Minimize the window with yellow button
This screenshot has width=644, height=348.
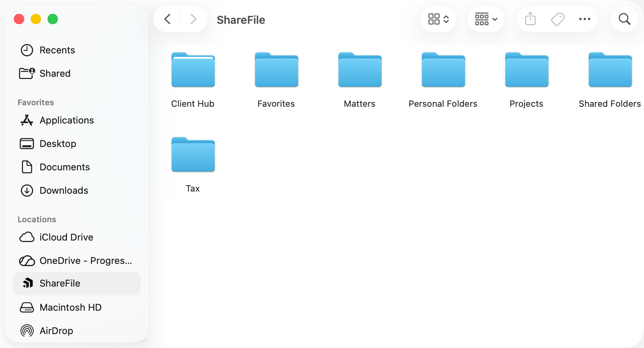coord(36,19)
